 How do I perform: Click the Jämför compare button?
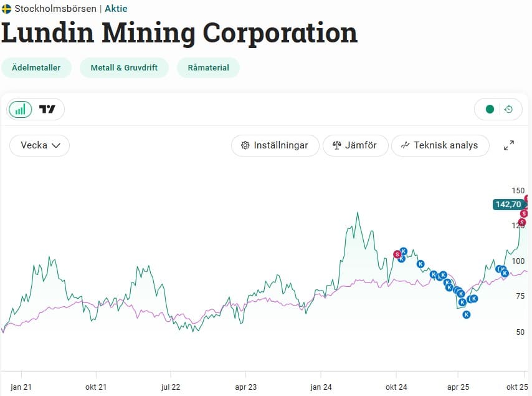[x=355, y=145]
